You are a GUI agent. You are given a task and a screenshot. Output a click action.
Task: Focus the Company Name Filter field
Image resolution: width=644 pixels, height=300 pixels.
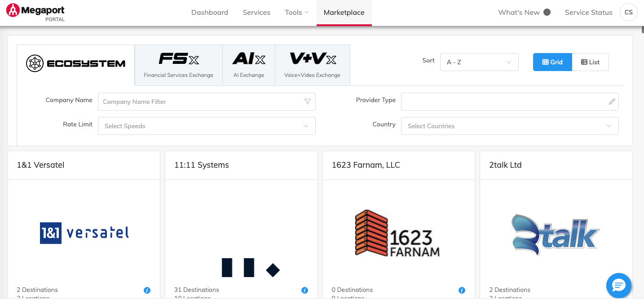click(x=207, y=102)
